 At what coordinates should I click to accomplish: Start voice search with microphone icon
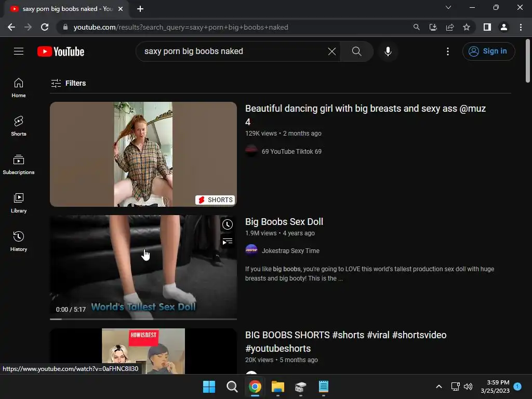(388, 51)
